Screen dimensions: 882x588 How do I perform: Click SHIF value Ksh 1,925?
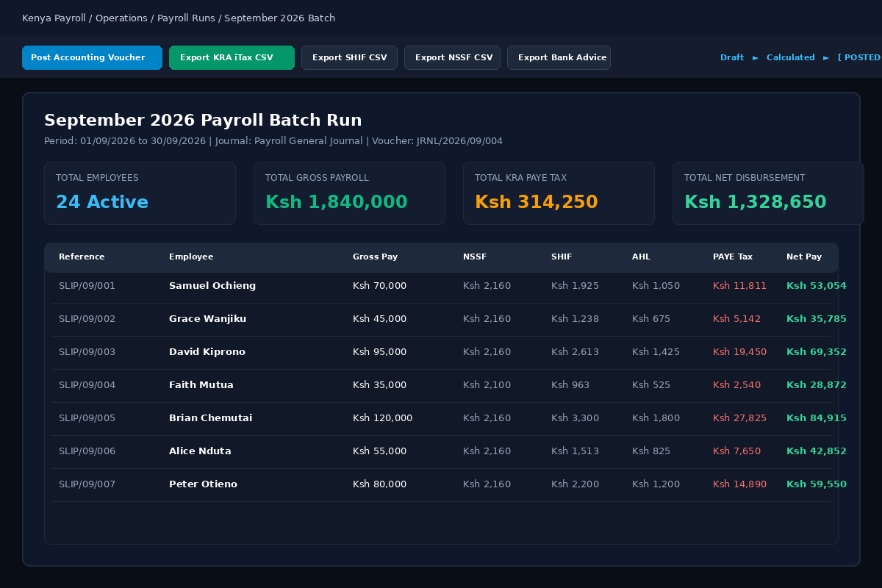pos(575,286)
